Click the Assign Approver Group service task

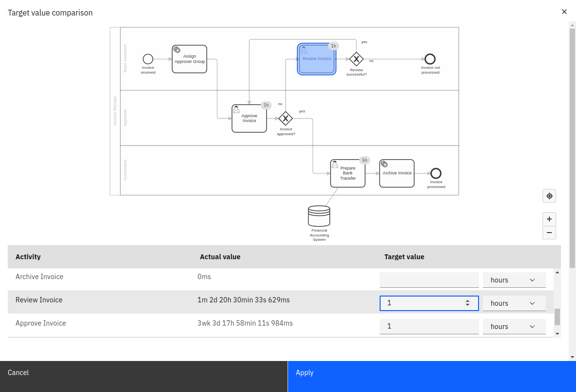click(x=189, y=59)
